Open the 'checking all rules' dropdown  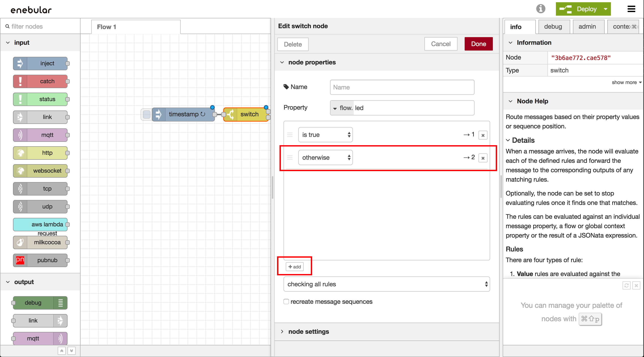point(386,284)
